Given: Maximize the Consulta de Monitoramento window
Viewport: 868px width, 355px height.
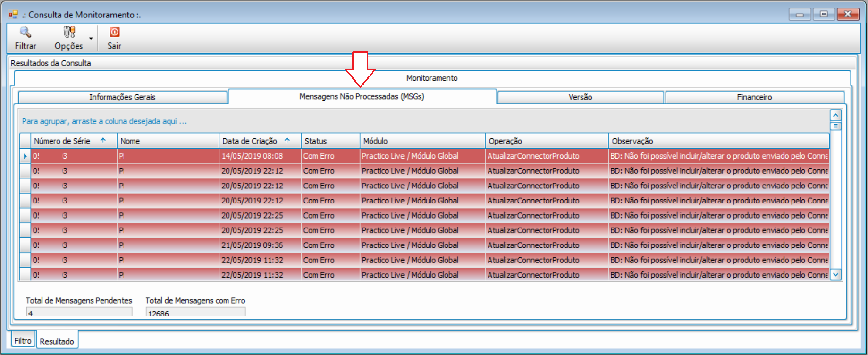Looking at the screenshot, I should (x=824, y=14).
